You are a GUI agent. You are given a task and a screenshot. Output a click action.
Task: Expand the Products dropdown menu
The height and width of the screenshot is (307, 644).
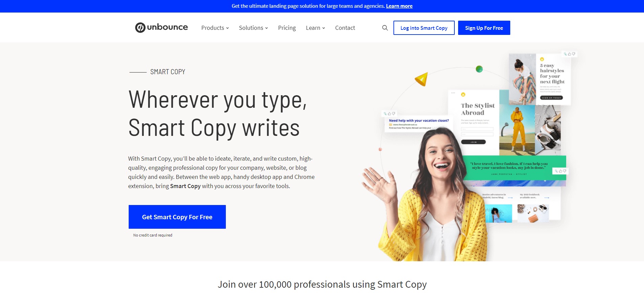pyautogui.click(x=215, y=28)
